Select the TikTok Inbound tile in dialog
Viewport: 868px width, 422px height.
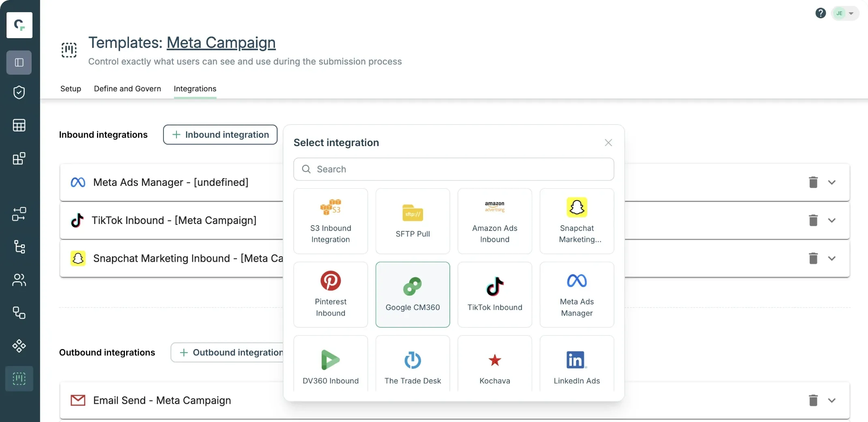495,295
